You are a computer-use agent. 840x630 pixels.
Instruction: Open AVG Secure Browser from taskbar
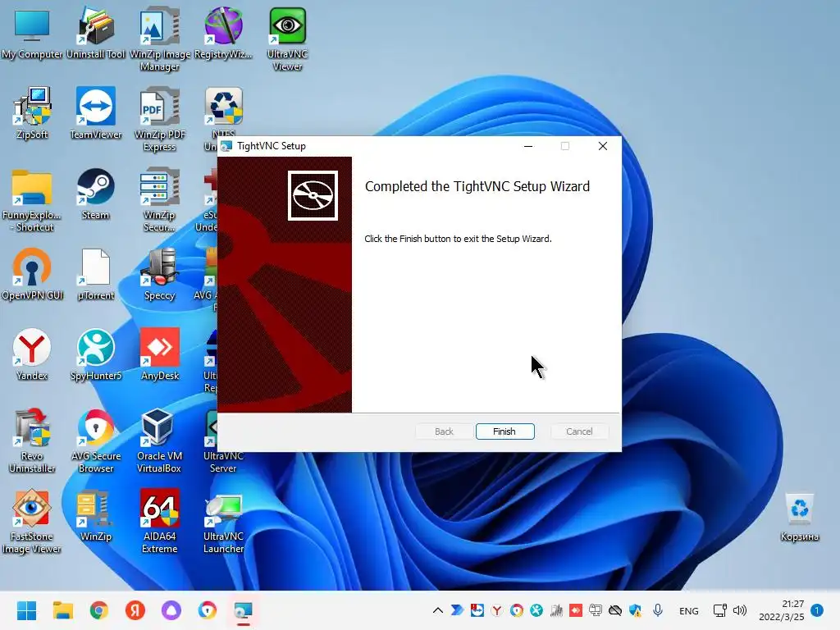[208, 610]
